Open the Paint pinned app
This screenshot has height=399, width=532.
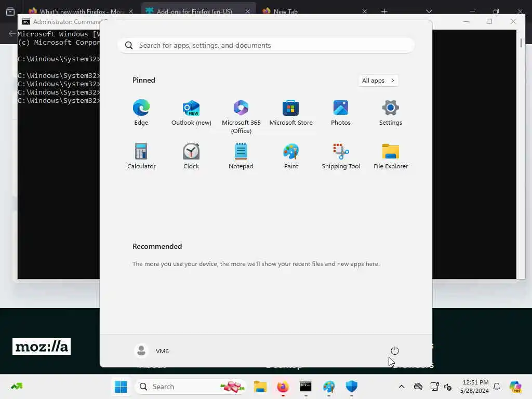pyautogui.click(x=291, y=156)
